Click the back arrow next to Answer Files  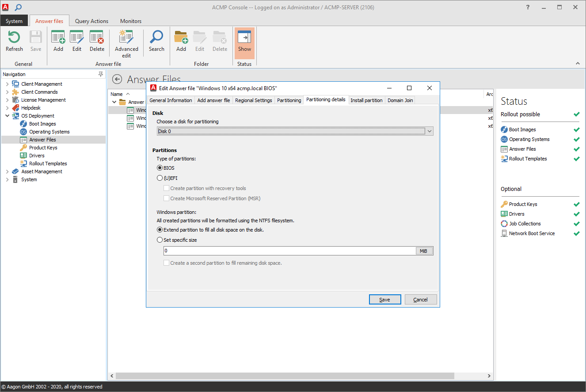(x=117, y=79)
